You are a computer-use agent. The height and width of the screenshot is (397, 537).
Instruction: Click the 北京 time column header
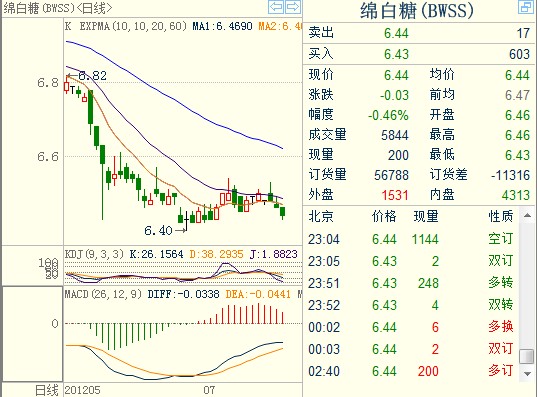pos(321,216)
